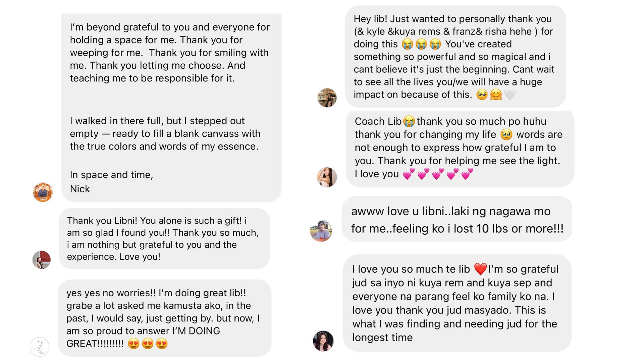Tap the pink double hearts after 'I love you'
The height and width of the screenshot is (362, 644).
(438, 174)
